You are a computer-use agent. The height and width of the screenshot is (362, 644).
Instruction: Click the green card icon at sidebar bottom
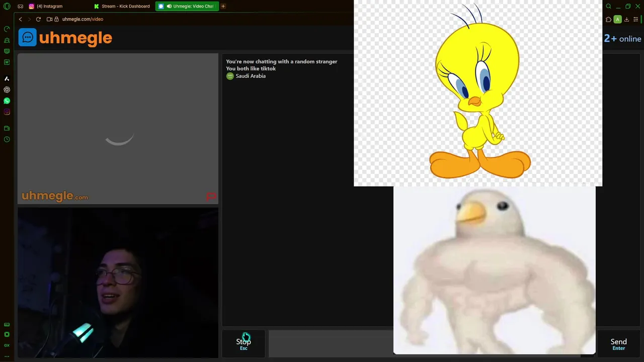(x=7, y=325)
